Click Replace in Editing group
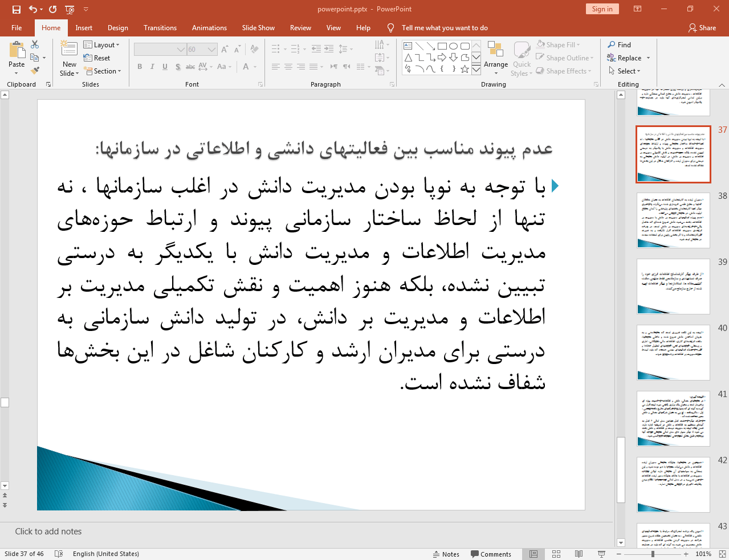Screen dimensions: 729x560 coord(628,58)
